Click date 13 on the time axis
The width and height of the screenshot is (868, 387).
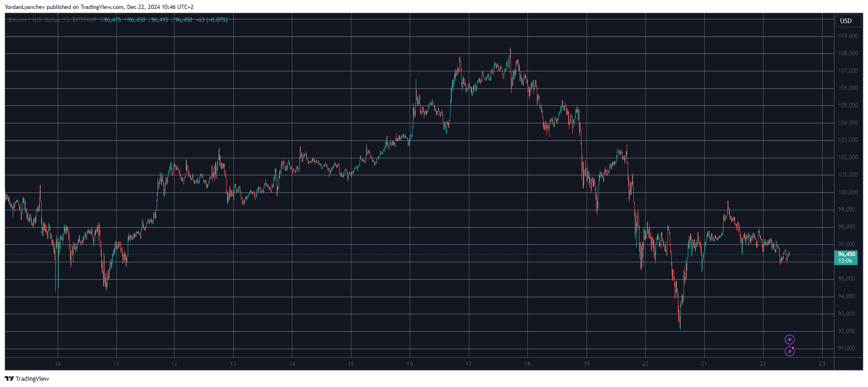[x=233, y=364]
